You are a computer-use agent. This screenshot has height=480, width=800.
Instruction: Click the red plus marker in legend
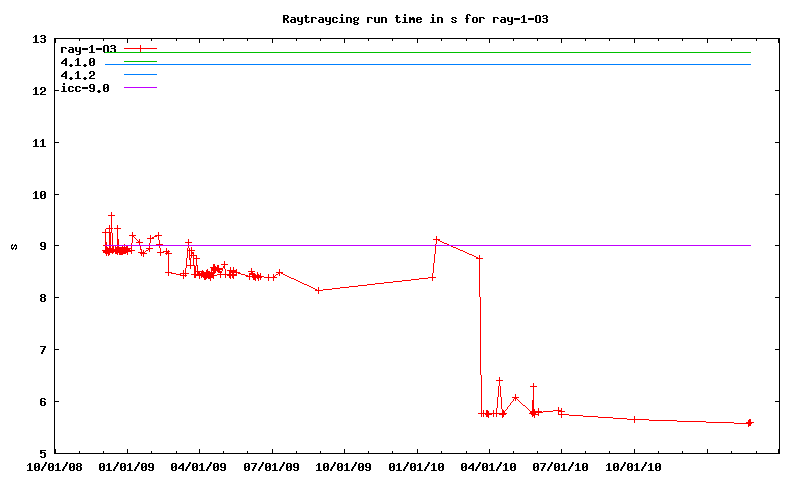coord(141,48)
